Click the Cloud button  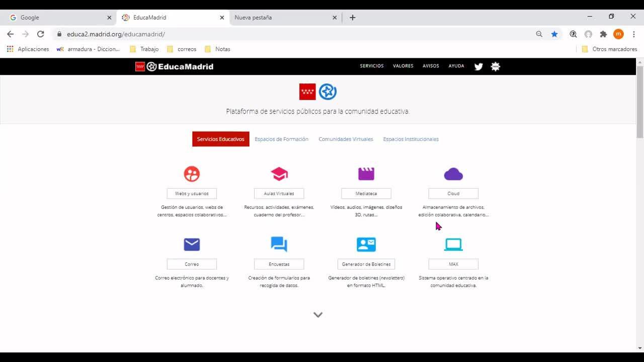pos(453,194)
